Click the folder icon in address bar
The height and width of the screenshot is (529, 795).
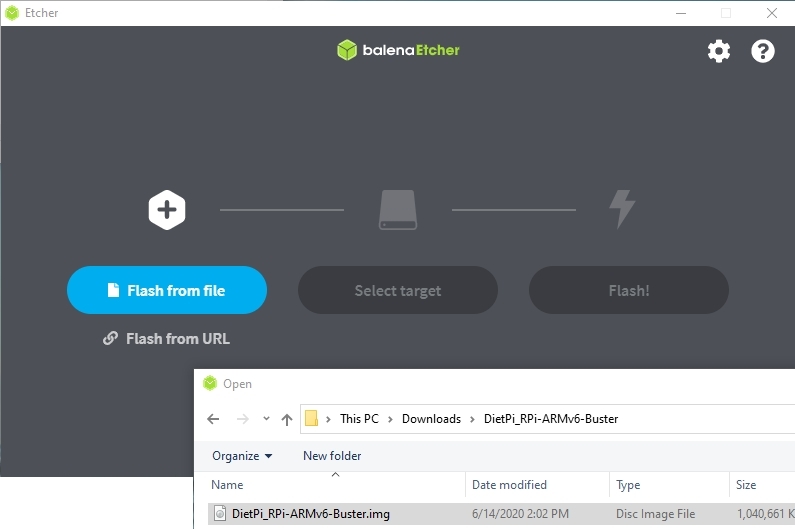tap(311, 418)
